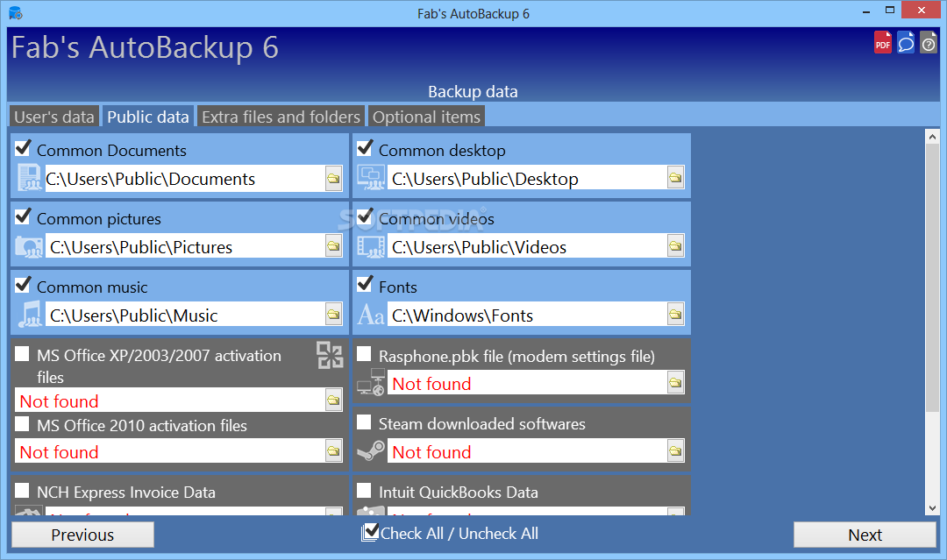Screen dimensions: 947x560
Task: Click the Steam logo icon
Action: pyautogui.click(x=371, y=450)
